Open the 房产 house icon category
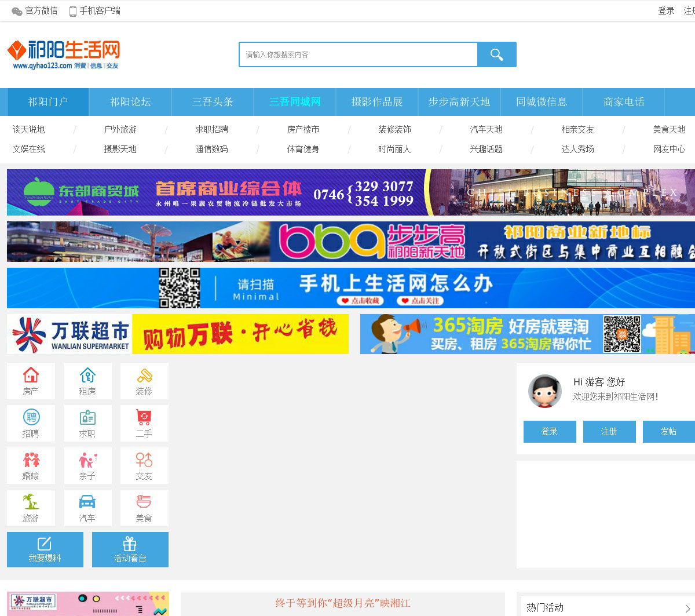The height and width of the screenshot is (616, 695). click(x=31, y=381)
